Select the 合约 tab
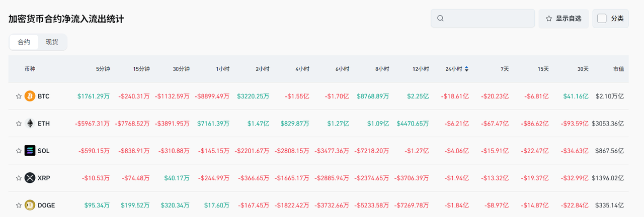 coord(24,42)
